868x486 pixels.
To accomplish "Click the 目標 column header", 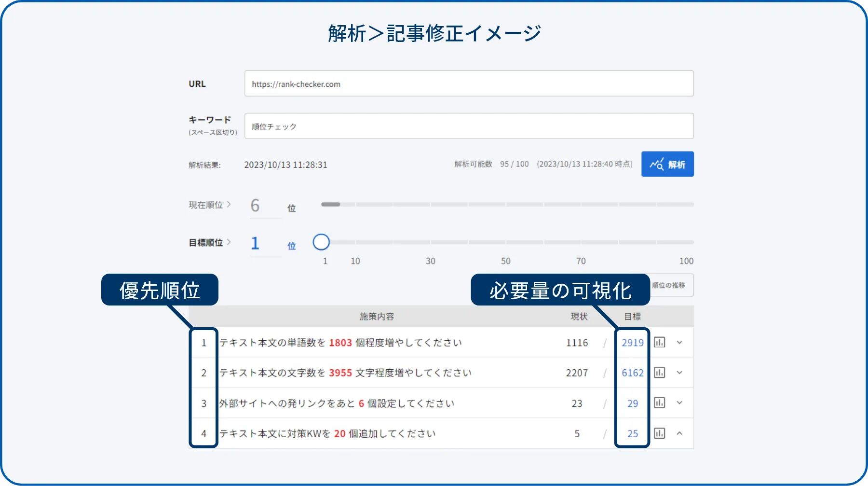I will coord(632,317).
